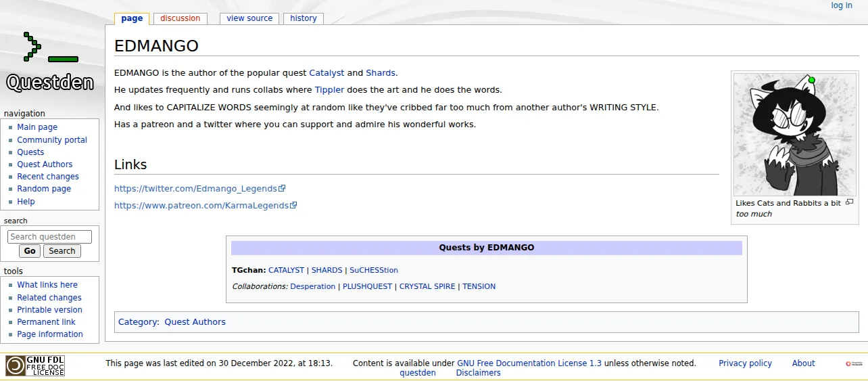Open the Quest Authors category link

195,322
